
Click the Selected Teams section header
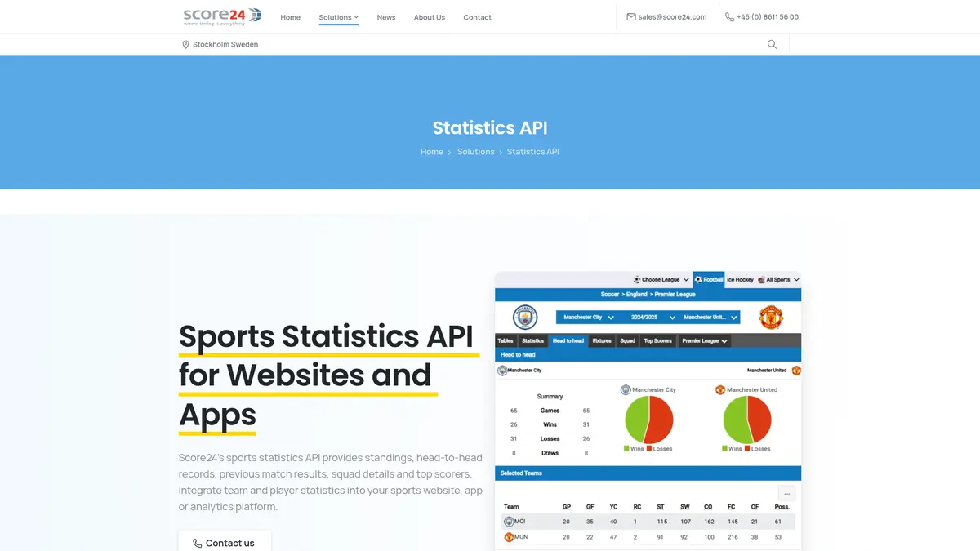click(x=648, y=473)
